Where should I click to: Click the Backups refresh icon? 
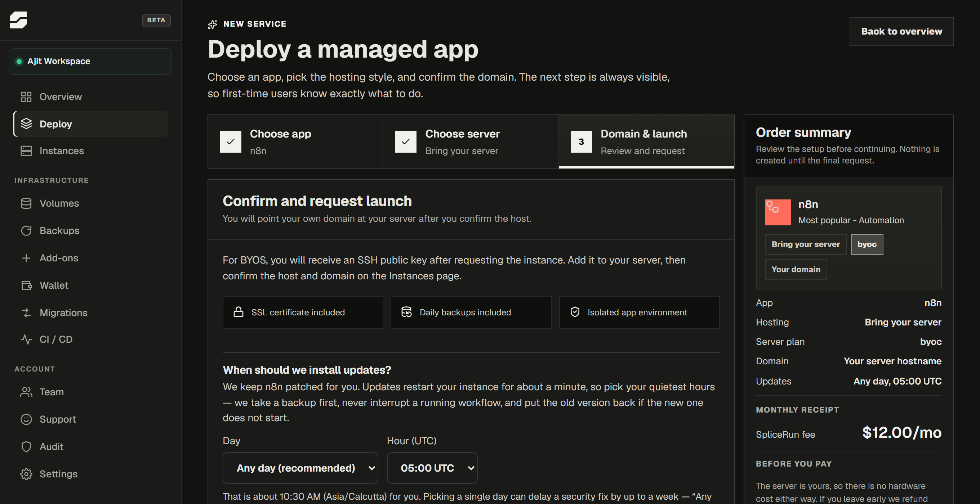(26, 231)
